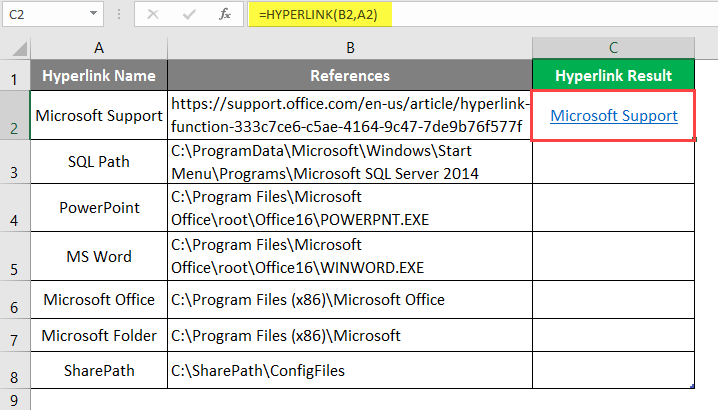Open the Microsoft Support hyperlink in C2
Viewport: 718px width, 410px height.
click(614, 116)
